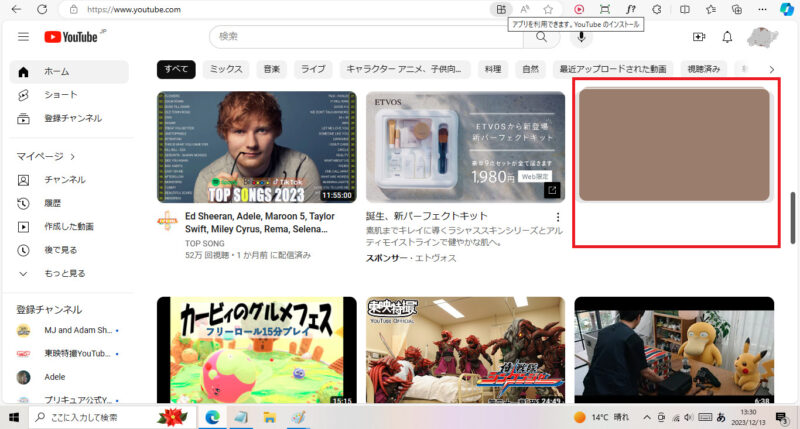
Task: Click the browser address bar URL
Action: tap(134, 9)
